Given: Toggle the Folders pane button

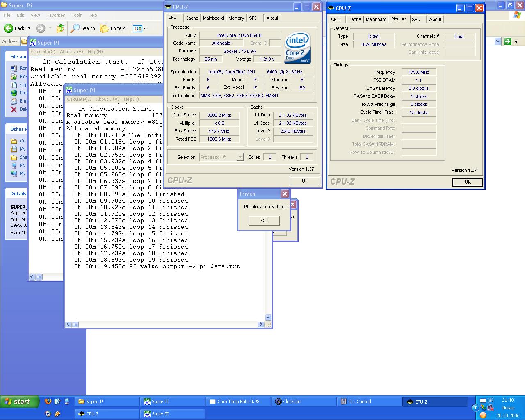Looking at the screenshot, I should (113, 28).
